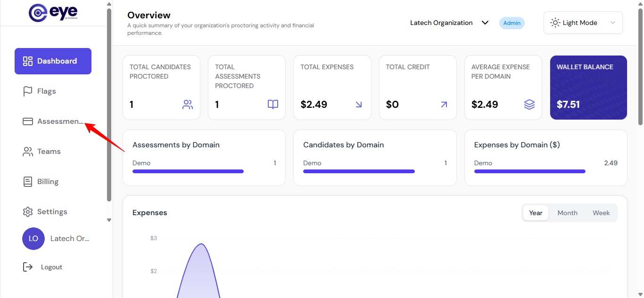Click the layers icon in Average Expense card
This screenshot has height=298, width=644.
(x=529, y=105)
